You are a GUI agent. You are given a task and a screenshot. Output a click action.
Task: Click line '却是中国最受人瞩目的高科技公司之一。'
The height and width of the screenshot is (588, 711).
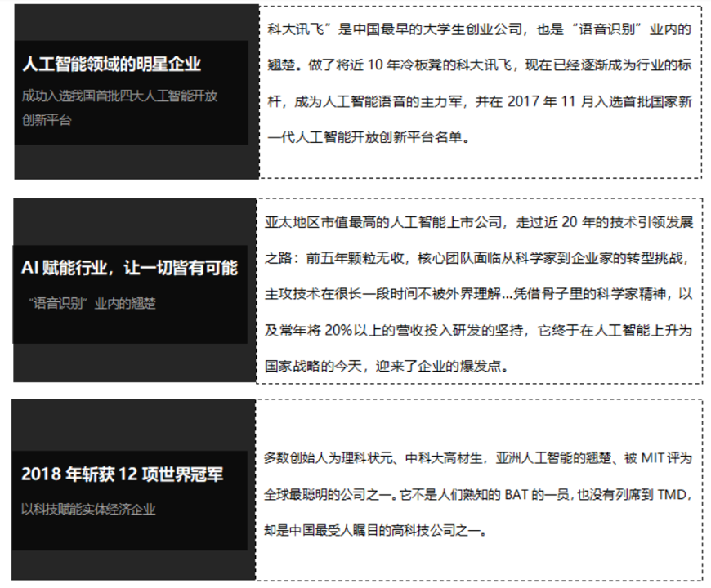(x=376, y=530)
